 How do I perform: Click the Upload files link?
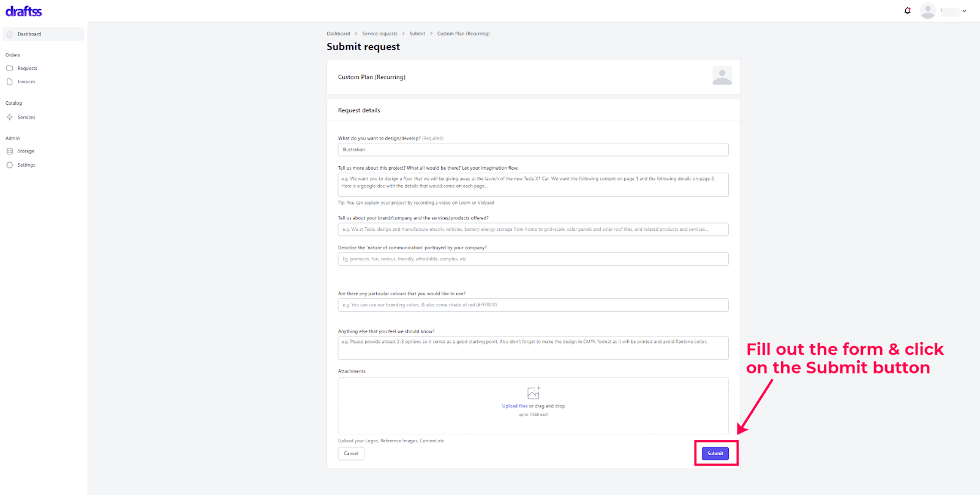pyautogui.click(x=514, y=406)
